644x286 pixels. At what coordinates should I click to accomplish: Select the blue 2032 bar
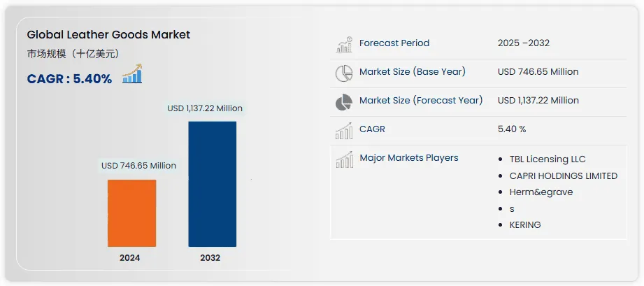coord(212,184)
